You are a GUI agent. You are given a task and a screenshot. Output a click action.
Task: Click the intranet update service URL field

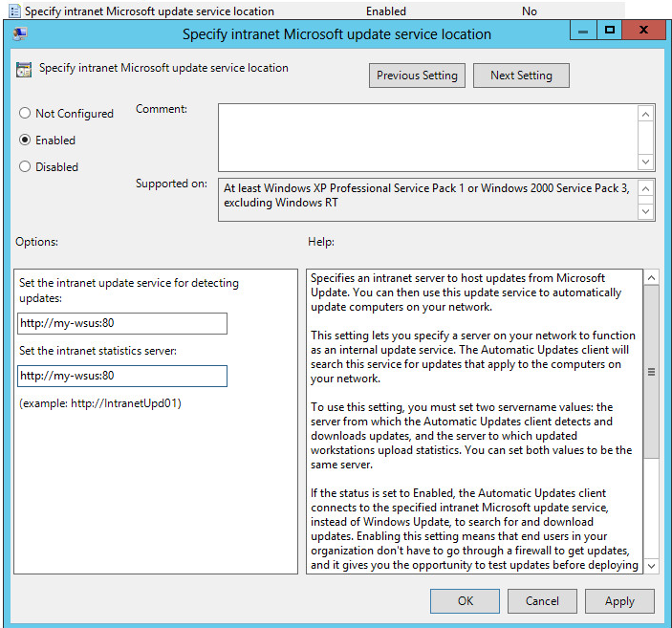pyautogui.click(x=122, y=323)
